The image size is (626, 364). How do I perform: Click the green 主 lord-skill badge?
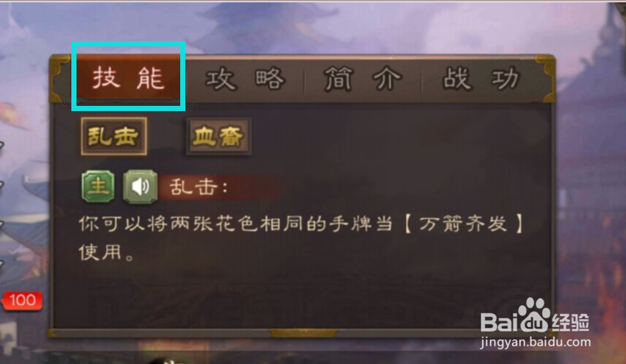tap(99, 187)
